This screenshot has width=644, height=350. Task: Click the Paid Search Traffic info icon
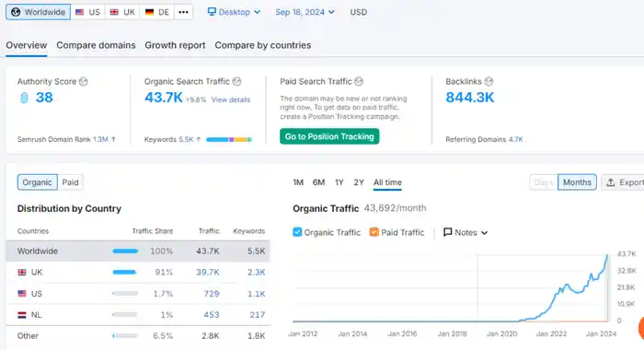359,81
